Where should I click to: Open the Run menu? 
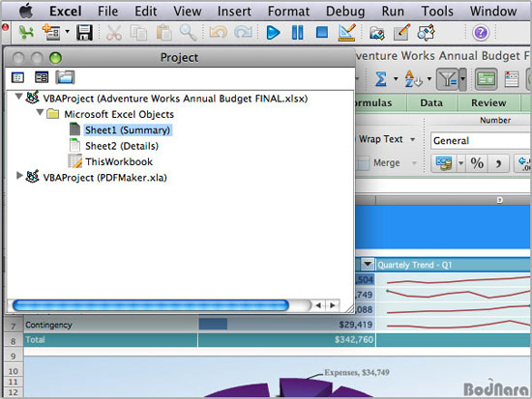[393, 12]
